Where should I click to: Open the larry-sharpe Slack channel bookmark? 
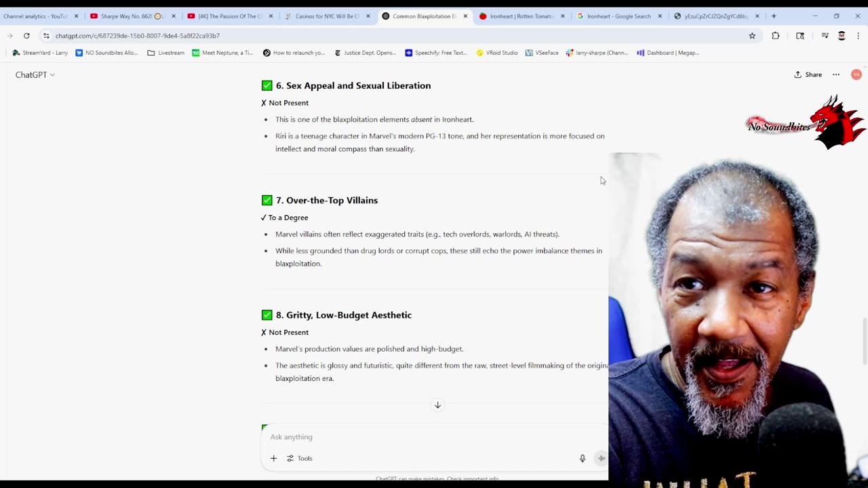click(x=597, y=53)
